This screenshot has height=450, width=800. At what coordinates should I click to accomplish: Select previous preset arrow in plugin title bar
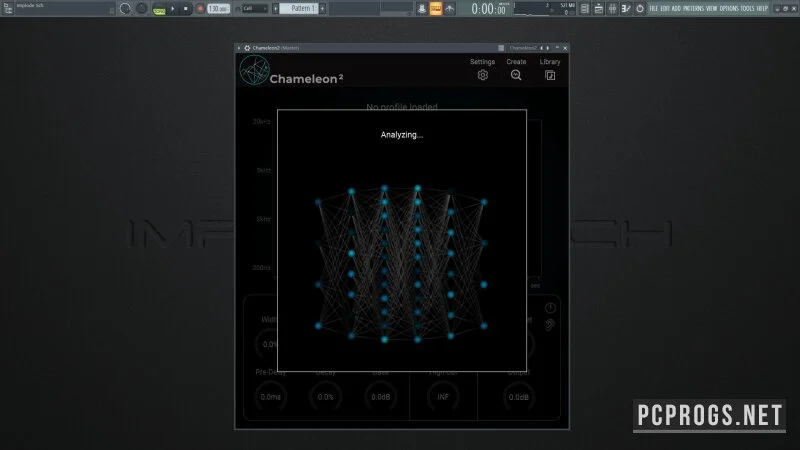click(542, 48)
